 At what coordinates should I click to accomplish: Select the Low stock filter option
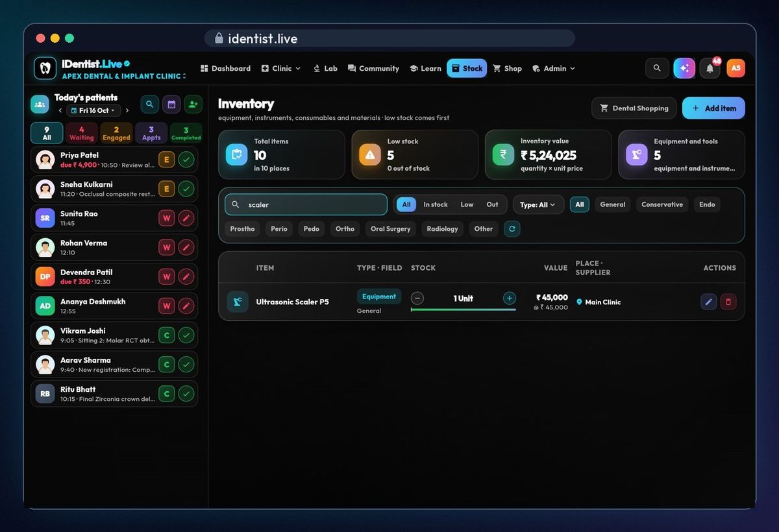(467, 204)
